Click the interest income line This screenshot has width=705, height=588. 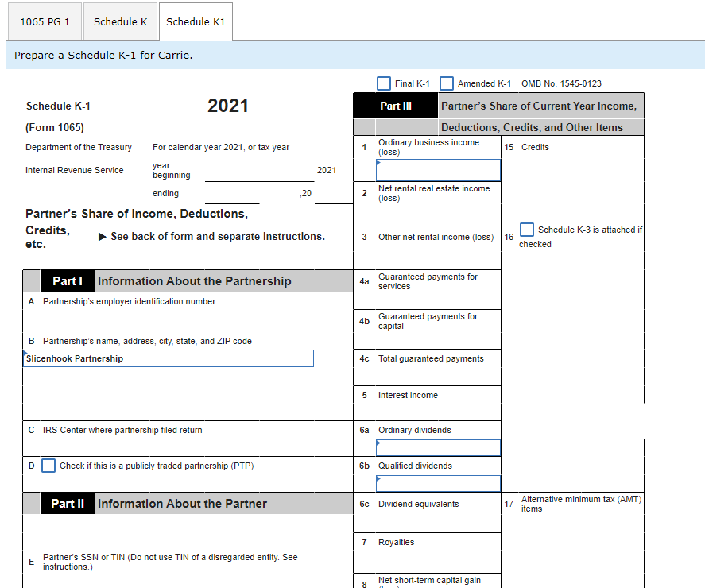437,407
